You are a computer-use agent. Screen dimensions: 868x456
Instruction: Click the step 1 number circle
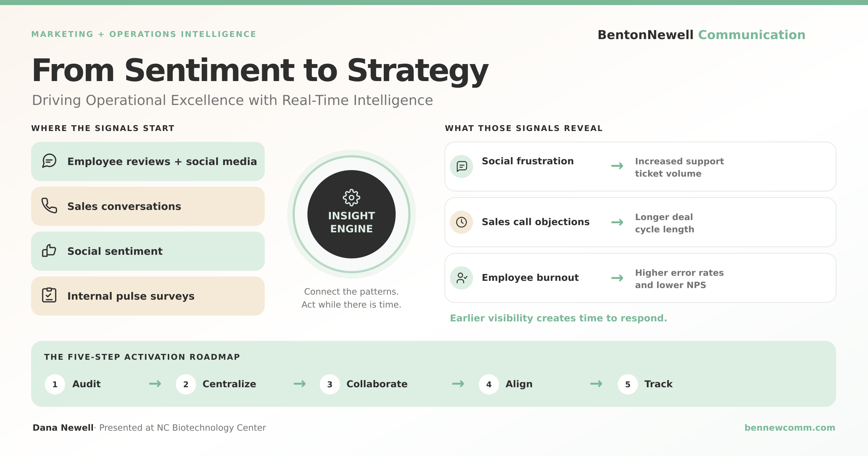55,384
